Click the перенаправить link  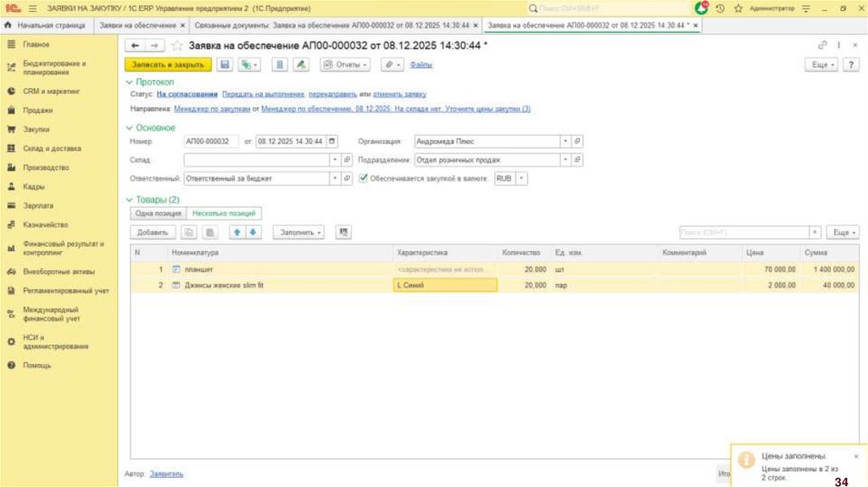click(332, 94)
